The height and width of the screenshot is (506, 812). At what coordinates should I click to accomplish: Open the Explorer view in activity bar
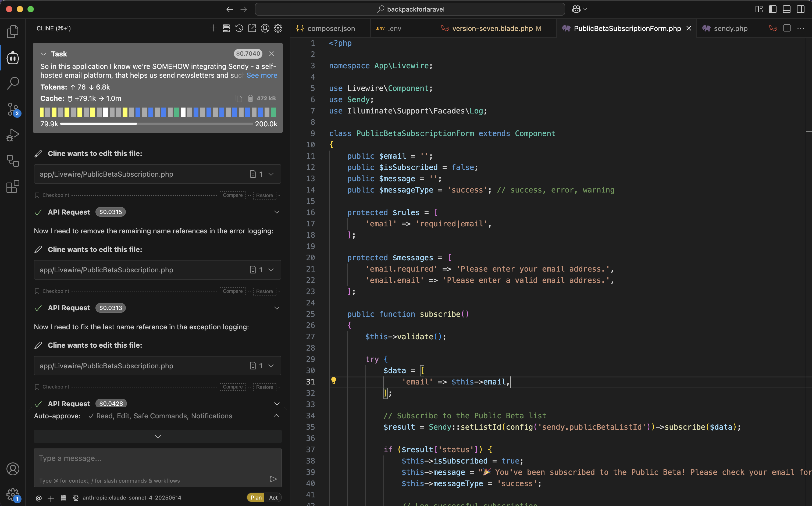pos(13,32)
